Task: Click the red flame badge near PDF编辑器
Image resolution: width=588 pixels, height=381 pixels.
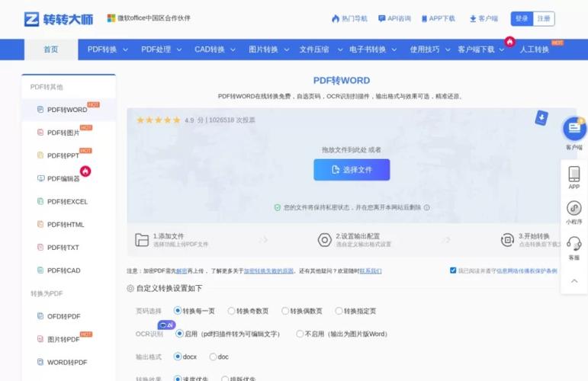Action: (85, 171)
